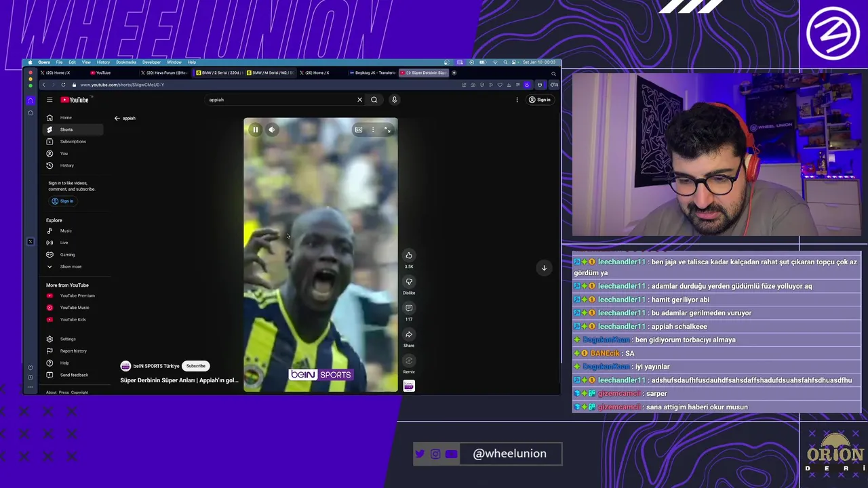
Task: Open beIN SPORTS Türkiye channel name
Action: point(156,366)
